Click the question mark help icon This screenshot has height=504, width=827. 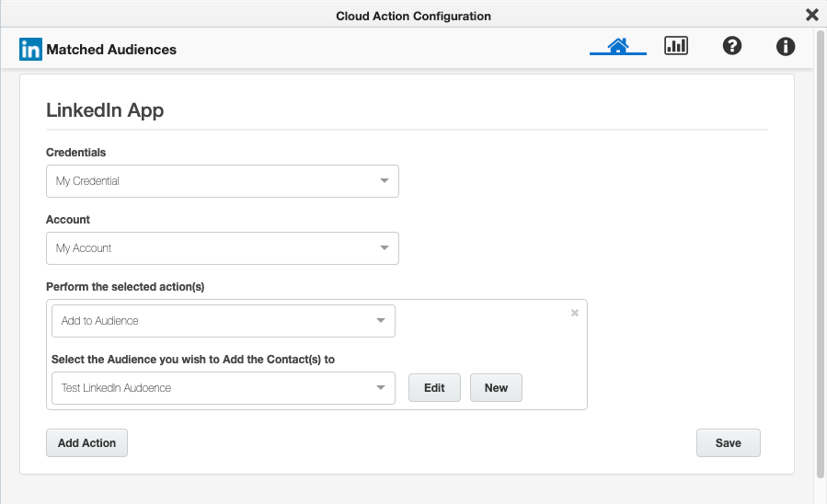(732, 46)
